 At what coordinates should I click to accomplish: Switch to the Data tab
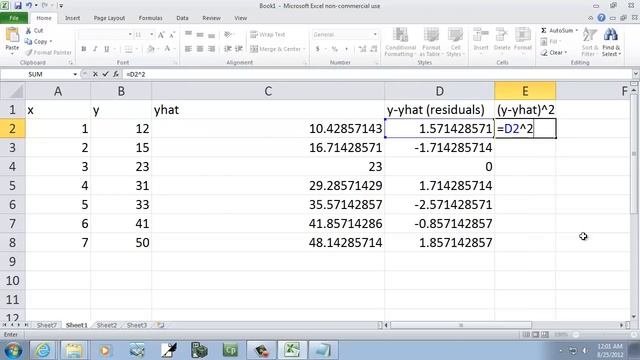182,18
